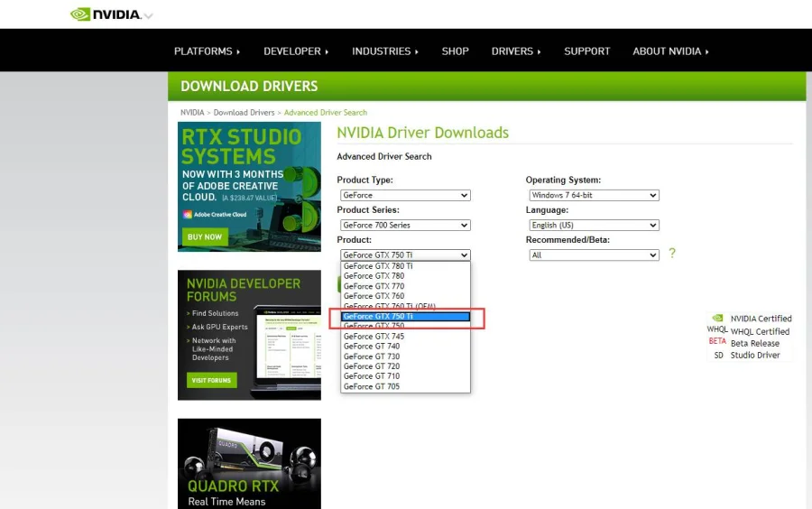
Task: Open the INDUSTRIES menu
Action: (x=385, y=51)
